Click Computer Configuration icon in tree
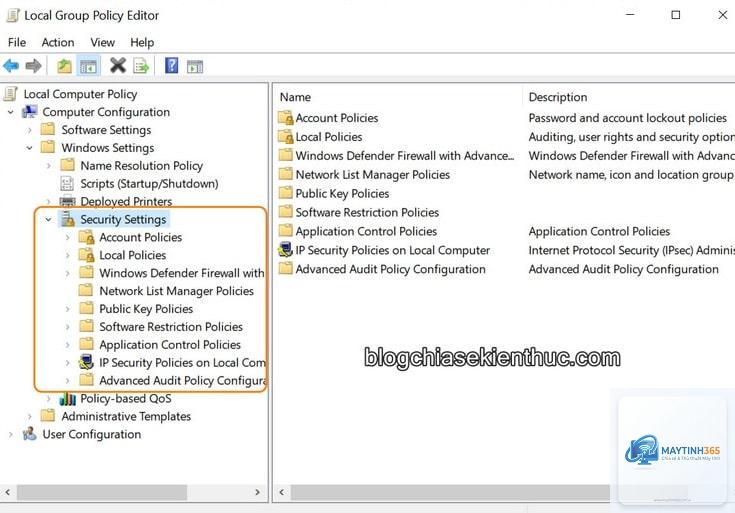 tap(30, 112)
